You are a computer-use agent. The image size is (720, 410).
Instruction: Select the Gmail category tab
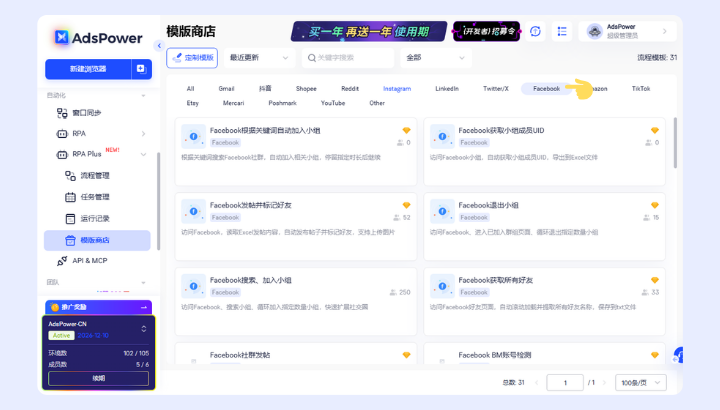point(226,89)
